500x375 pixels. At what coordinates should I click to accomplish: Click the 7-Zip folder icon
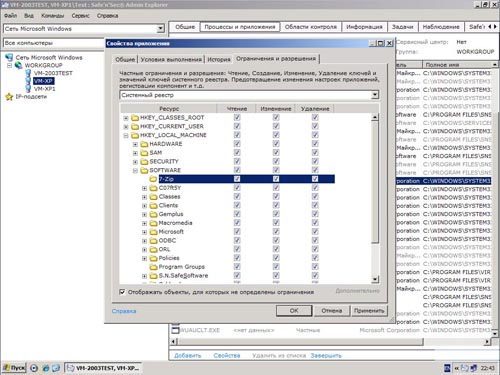[x=153, y=179]
